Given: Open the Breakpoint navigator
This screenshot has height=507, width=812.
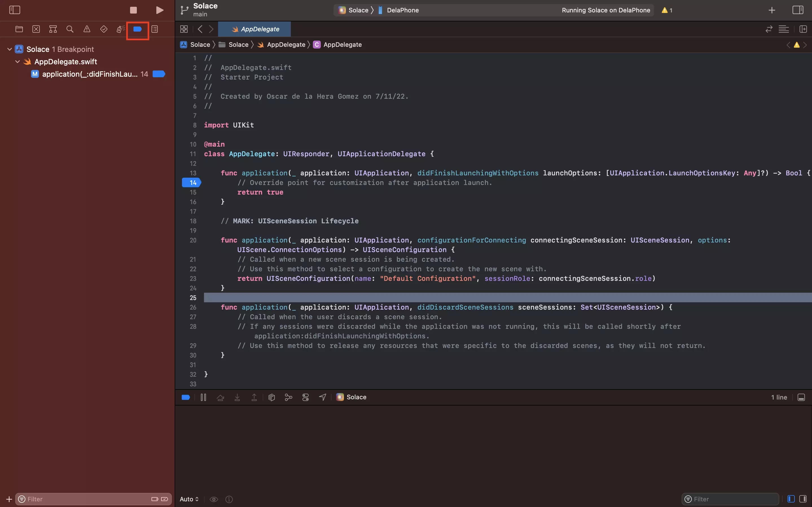Looking at the screenshot, I should [137, 29].
